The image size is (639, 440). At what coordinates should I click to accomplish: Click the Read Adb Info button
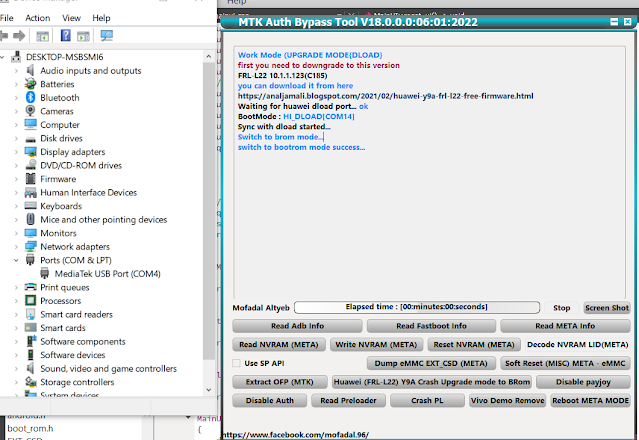(x=297, y=326)
